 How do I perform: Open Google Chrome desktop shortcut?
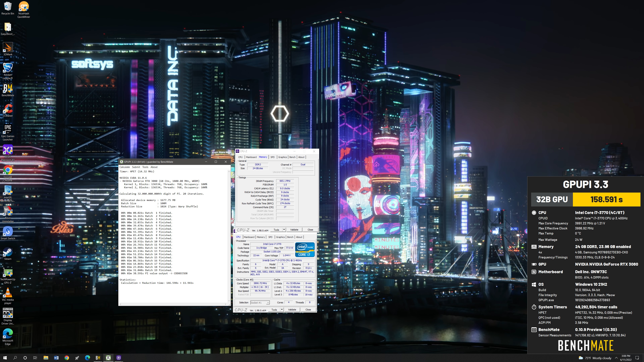[x=8, y=173]
